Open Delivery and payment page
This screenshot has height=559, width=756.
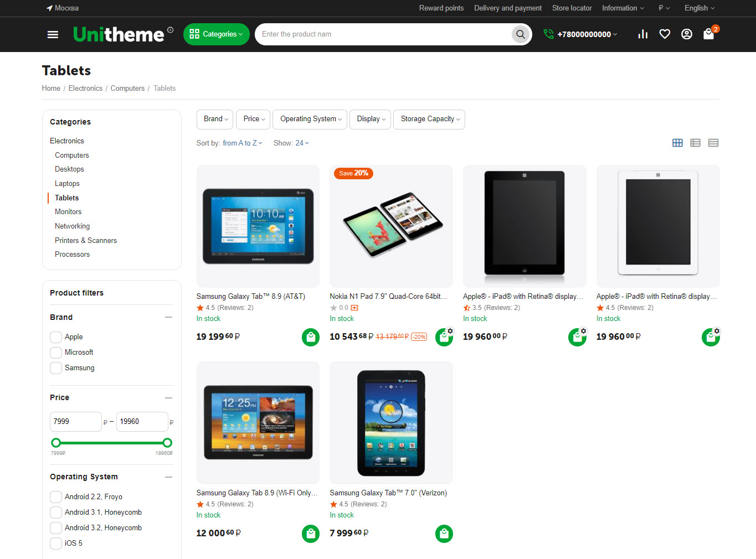coord(508,8)
